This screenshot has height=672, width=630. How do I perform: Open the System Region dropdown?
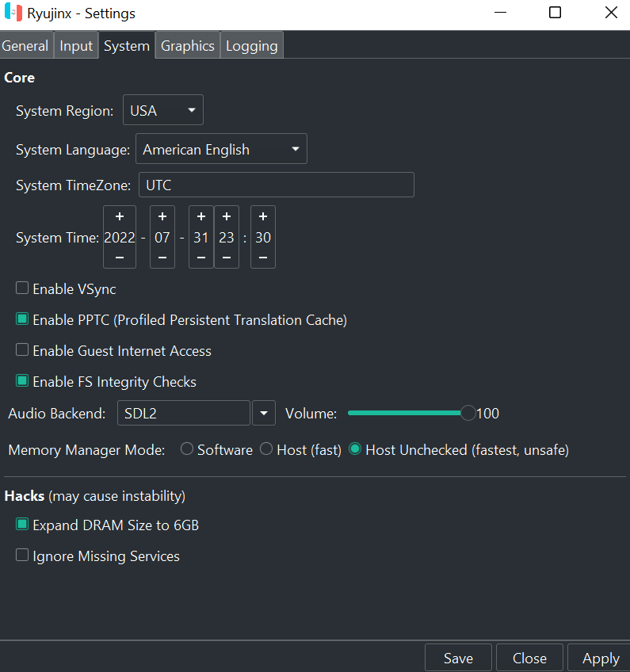coord(163,109)
